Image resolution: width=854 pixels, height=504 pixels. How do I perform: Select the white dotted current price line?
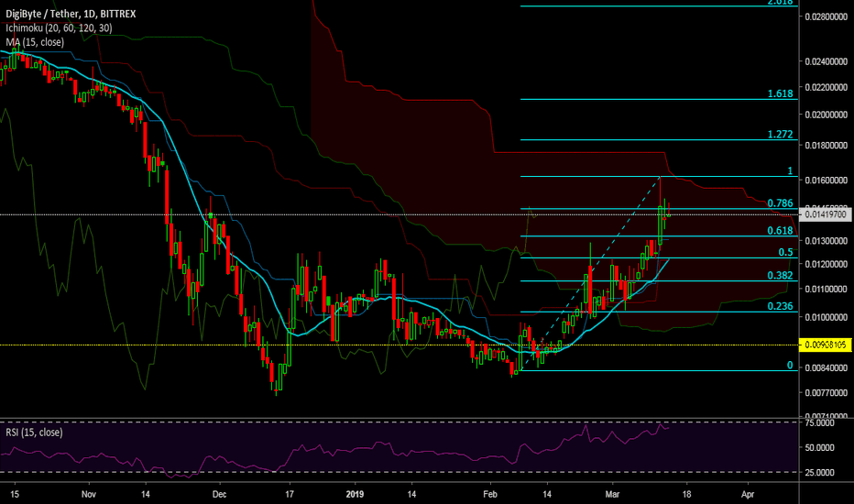399,214
